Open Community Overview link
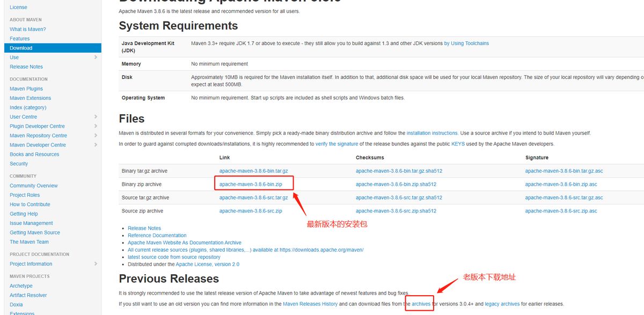Viewport: 644px width, 315px height. pos(34,186)
